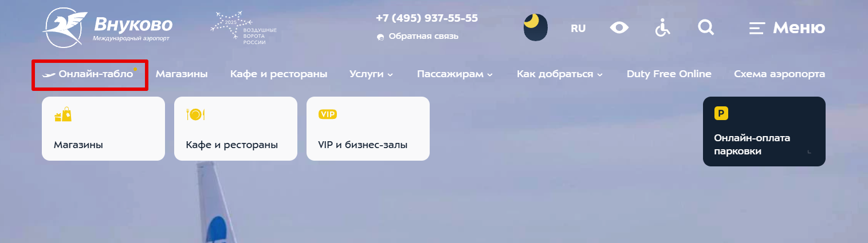The image size is (868, 243).
Task: Click the Vnukovo airport bird logo
Action: click(x=66, y=29)
